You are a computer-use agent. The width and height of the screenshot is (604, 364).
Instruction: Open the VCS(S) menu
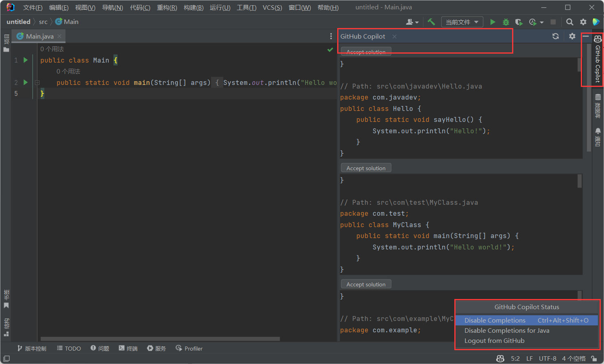tap(273, 8)
